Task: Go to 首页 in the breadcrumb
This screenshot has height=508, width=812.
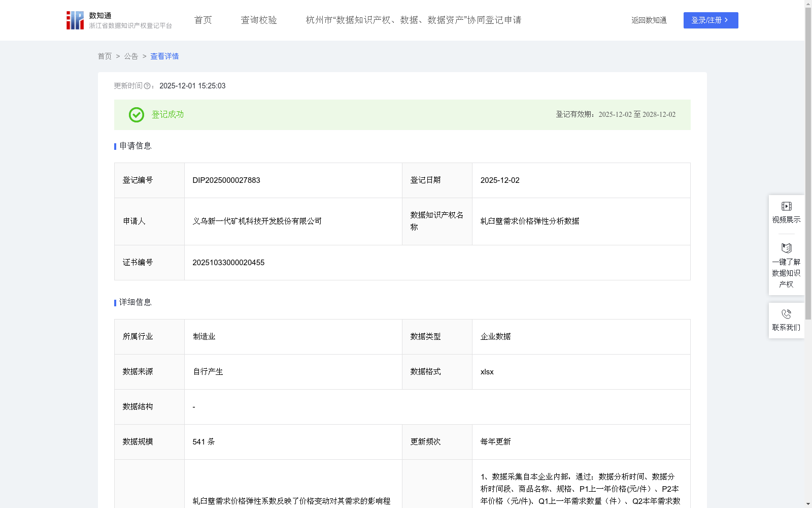Action: pos(105,56)
